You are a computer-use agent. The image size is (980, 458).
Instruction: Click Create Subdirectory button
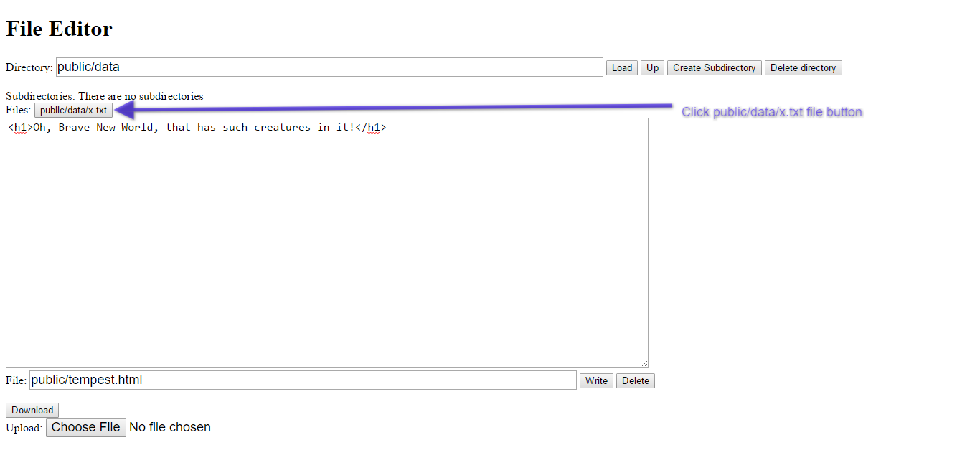coord(714,67)
